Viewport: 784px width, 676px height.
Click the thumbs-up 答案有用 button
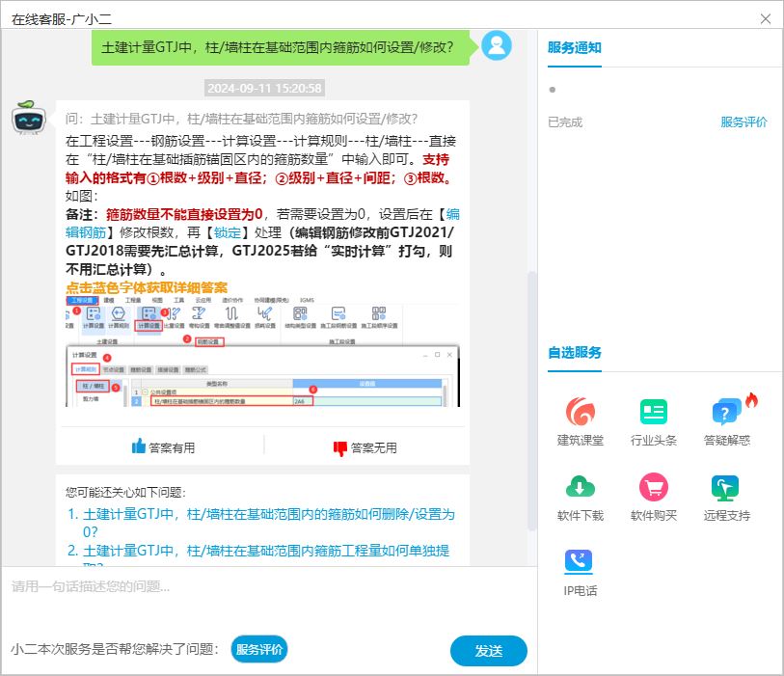[164, 447]
